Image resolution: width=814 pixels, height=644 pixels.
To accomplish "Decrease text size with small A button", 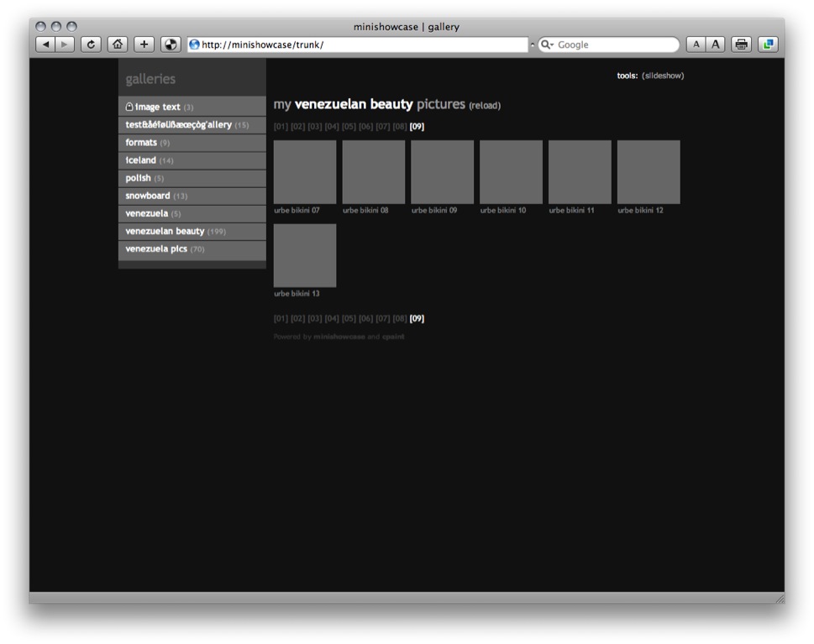I will coord(696,45).
